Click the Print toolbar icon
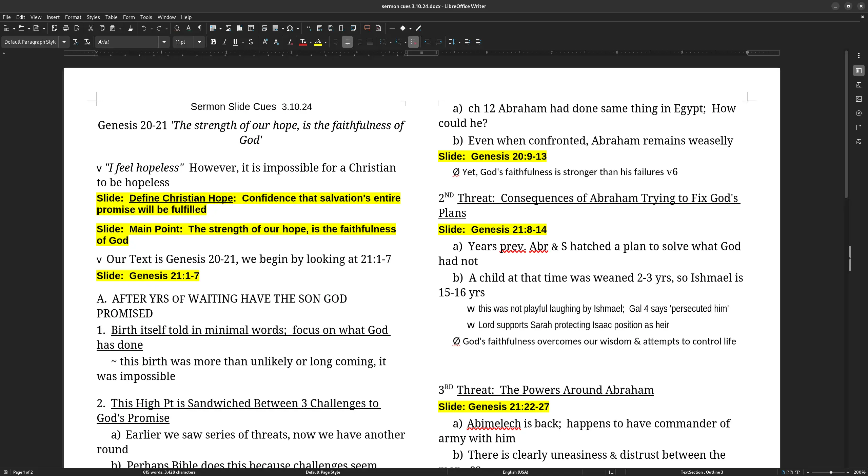The width and height of the screenshot is (868, 476). tap(66, 28)
